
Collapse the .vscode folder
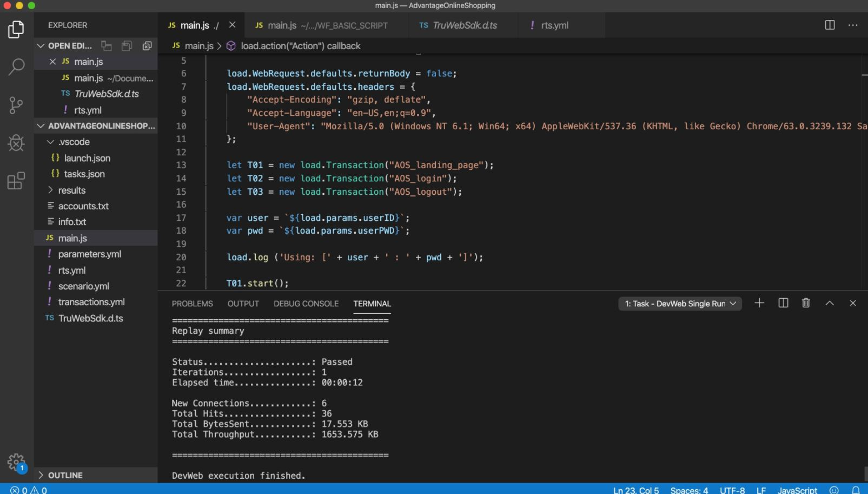50,142
